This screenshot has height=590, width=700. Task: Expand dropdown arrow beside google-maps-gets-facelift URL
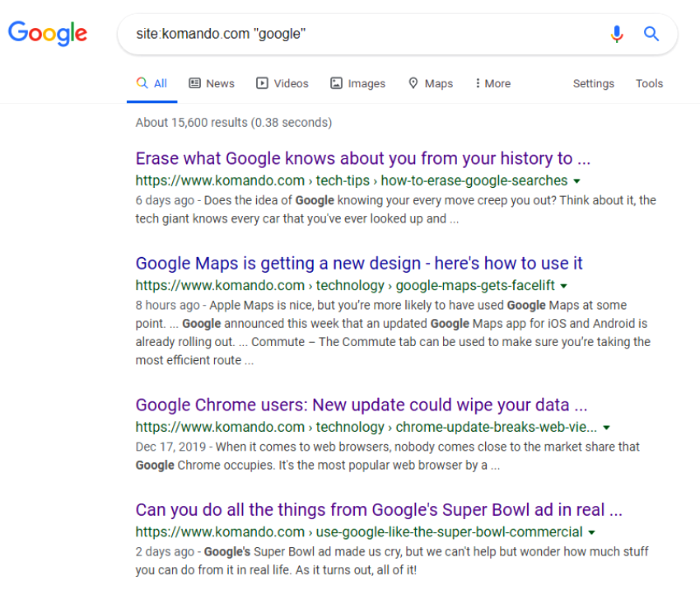564,286
